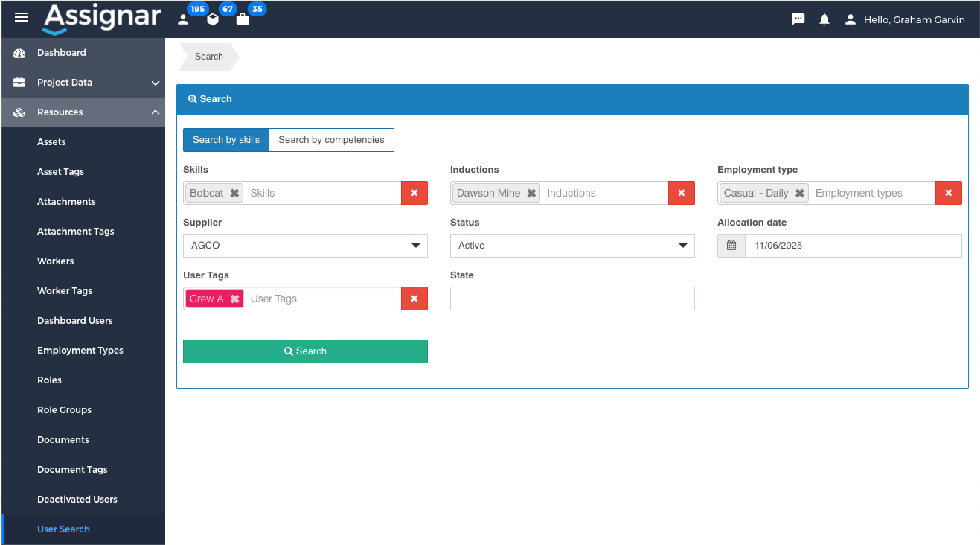Screen dimensions: 980x545
Task: Click the State text field
Action: tap(572, 299)
